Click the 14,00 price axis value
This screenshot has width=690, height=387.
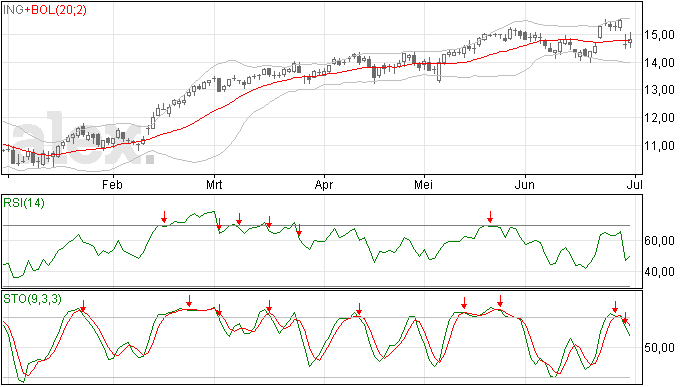(659, 63)
